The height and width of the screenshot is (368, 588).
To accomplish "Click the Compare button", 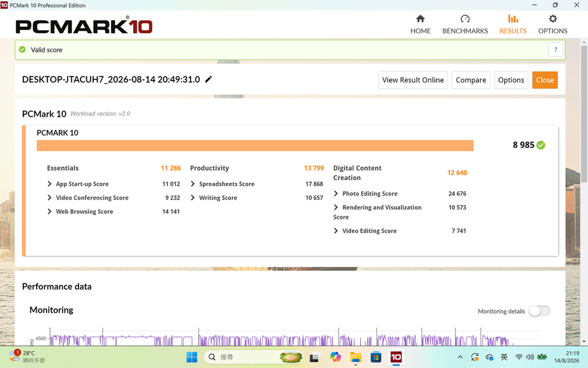I will coord(471,80).
